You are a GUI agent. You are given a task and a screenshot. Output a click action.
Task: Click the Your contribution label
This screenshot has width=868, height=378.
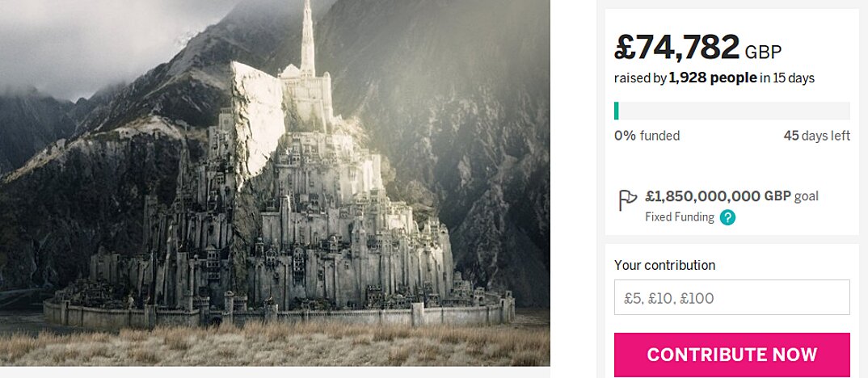coord(664,266)
